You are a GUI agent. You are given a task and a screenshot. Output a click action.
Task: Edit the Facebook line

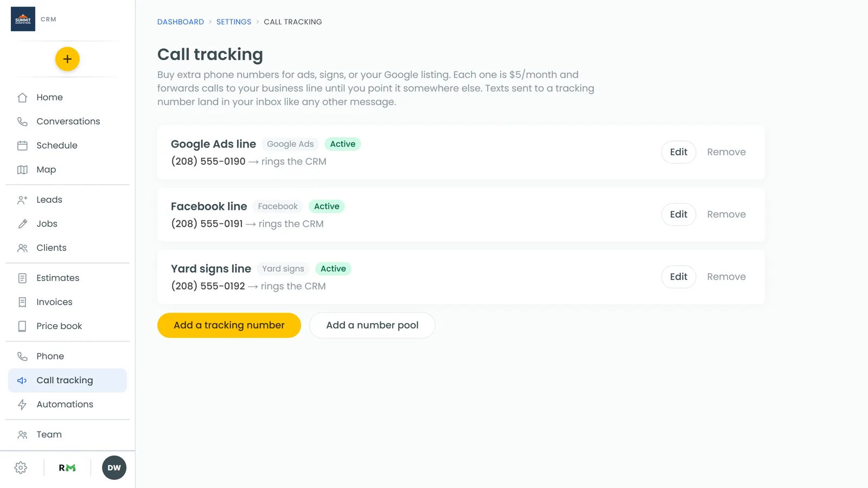pos(679,215)
